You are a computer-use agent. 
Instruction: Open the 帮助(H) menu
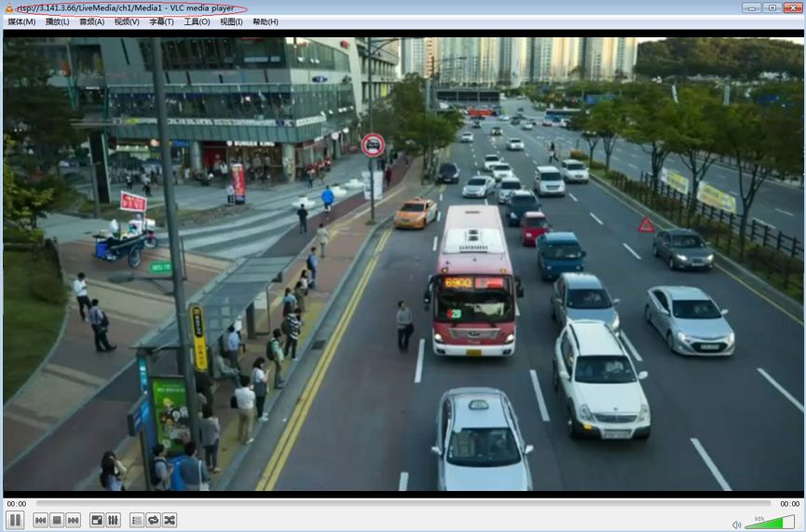coord(266,21)
